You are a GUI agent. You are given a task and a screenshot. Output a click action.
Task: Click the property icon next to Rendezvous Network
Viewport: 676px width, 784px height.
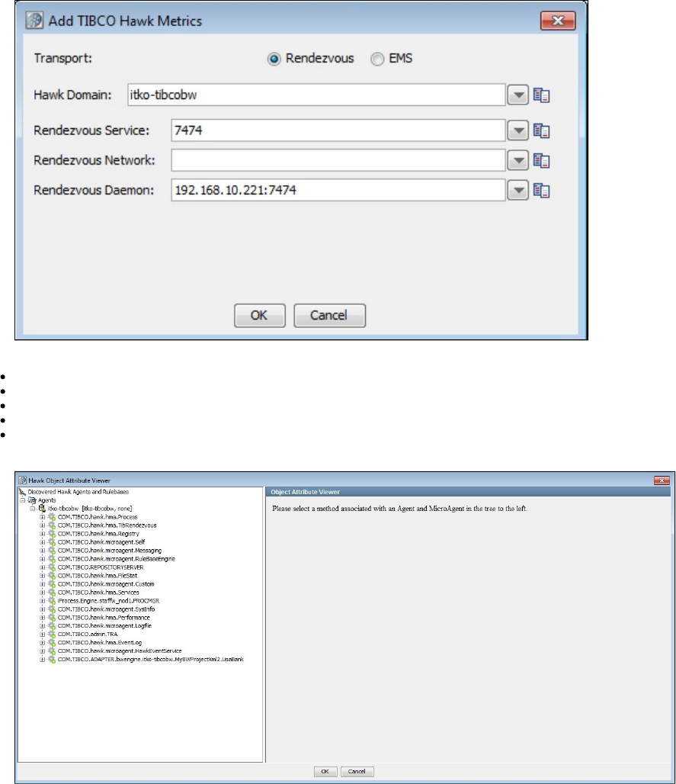541,160
